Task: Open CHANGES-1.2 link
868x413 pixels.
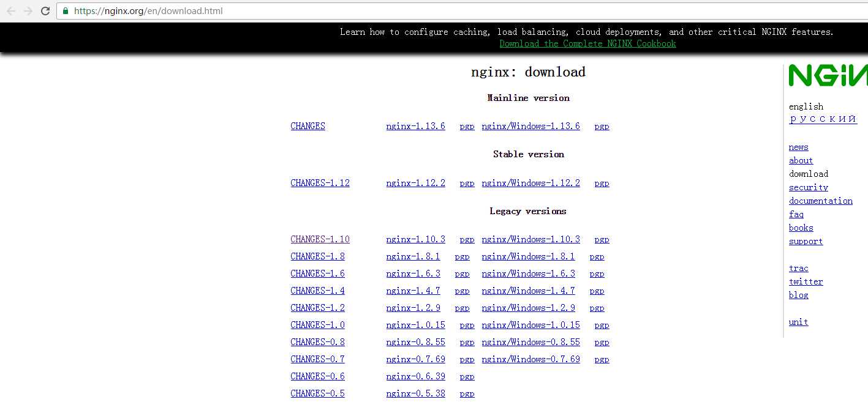Action: [317, 308]
